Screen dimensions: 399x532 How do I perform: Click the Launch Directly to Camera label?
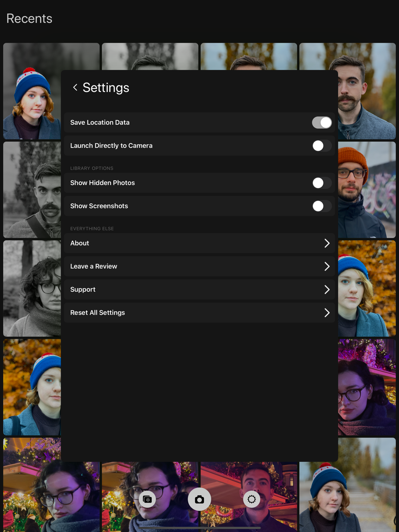click(x=111, y=146)
